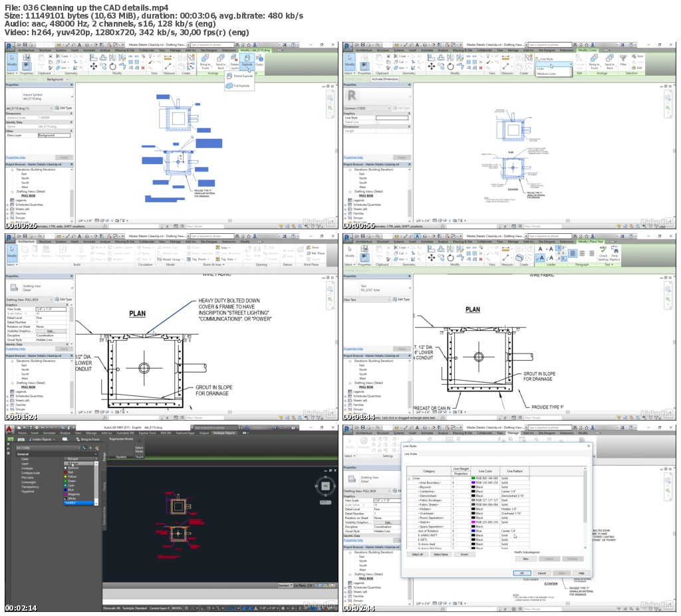Click the AutoCAD application A logo, 00:02:14 frame
Viewport: 681px width, 616px height.
tap(10, 429)
